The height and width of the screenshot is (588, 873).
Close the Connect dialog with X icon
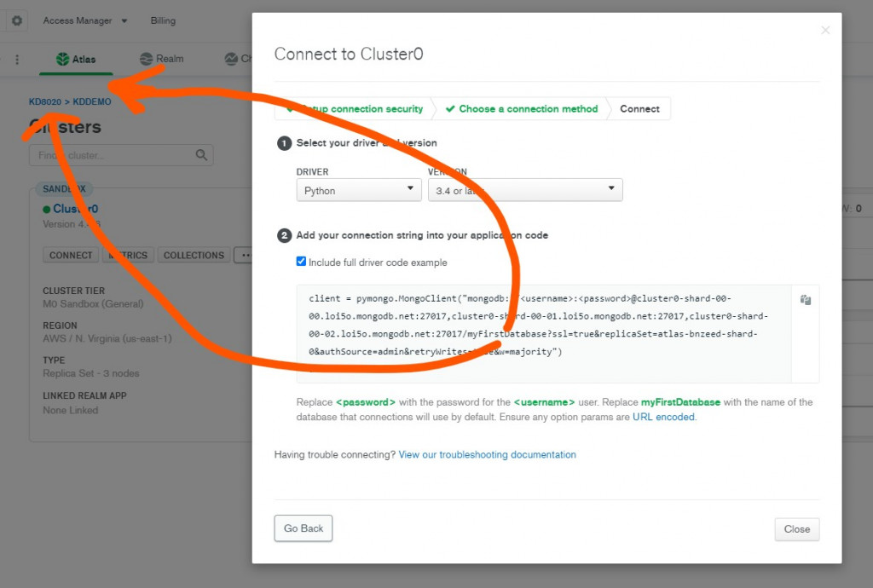[x=825, y=30]
